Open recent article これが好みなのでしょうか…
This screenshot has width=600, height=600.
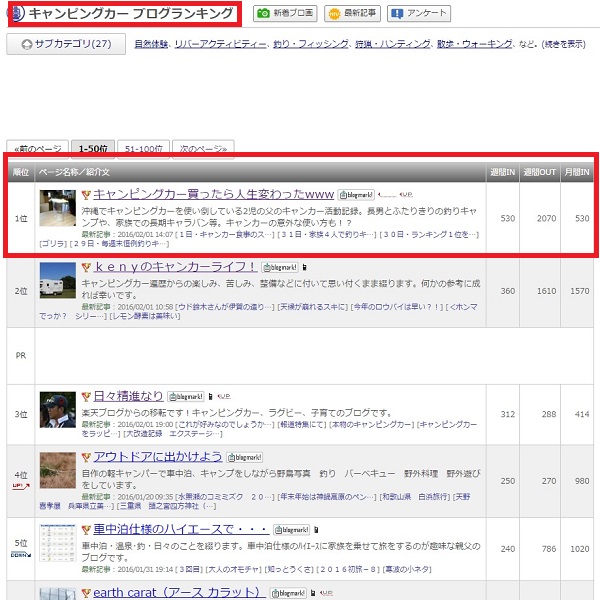(x=225, y=424)
